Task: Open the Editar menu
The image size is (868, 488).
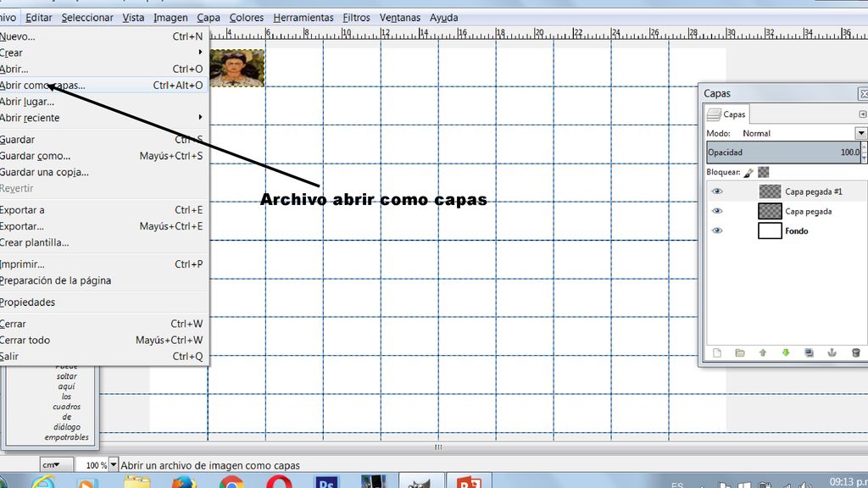Action: click(39, 18)
